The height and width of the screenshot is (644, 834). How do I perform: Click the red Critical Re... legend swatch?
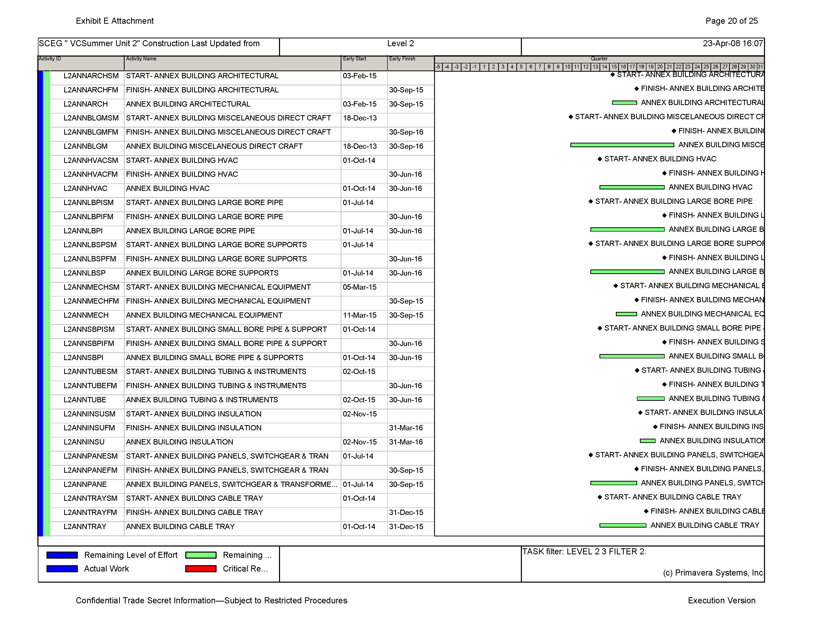(x=201, y=569)
